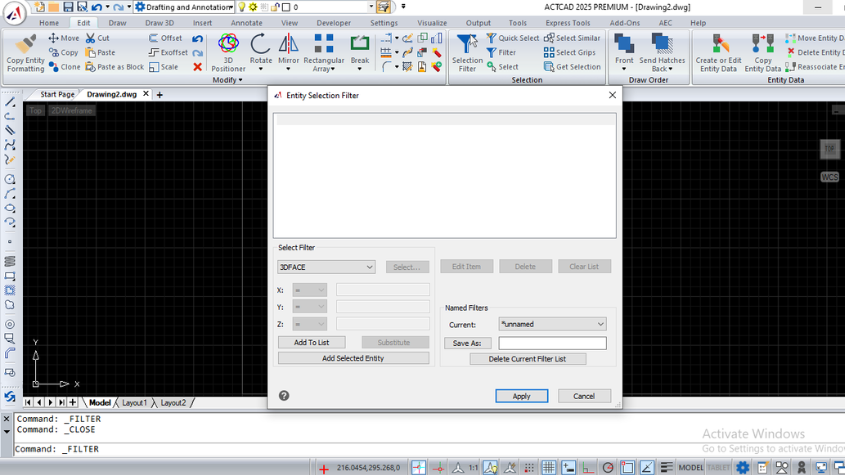Click the settings gear in status bar
845x475 pixels.
point(743,467)
